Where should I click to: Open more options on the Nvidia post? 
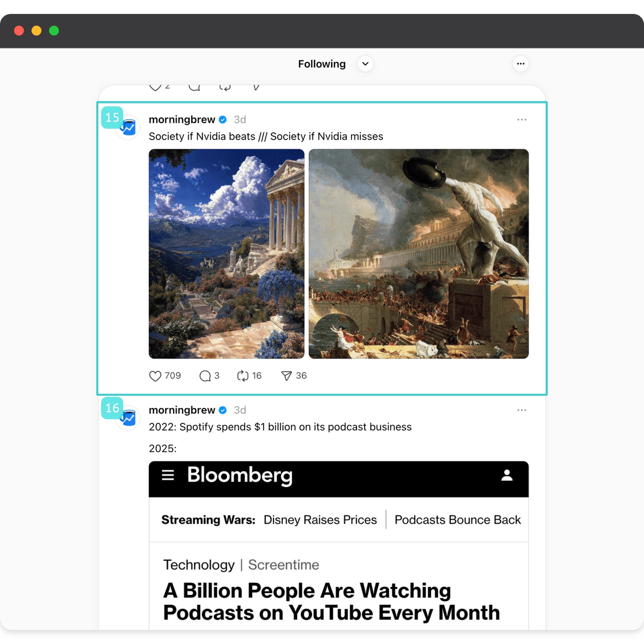(522, 120)
